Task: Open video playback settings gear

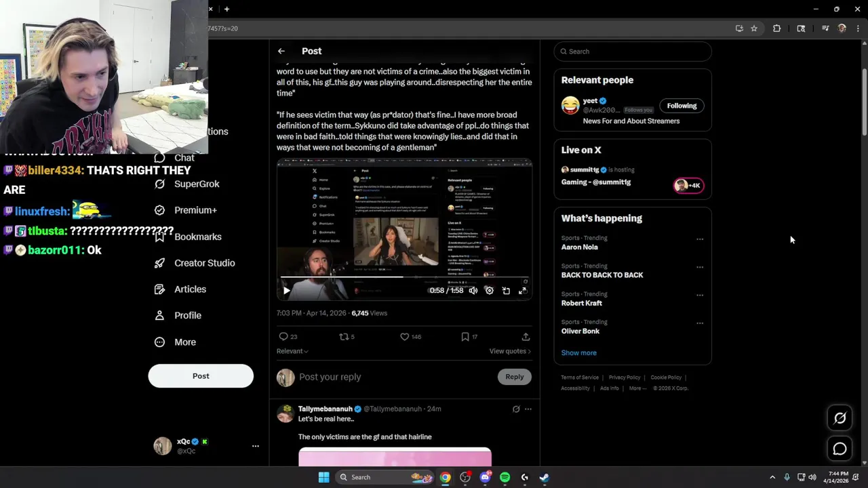Action: click(x=489, y=291)
